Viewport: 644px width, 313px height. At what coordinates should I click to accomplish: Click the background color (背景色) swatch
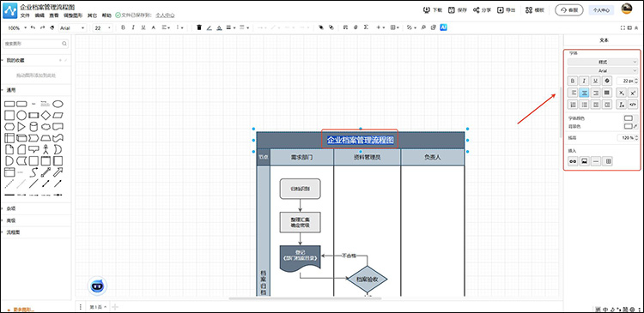(628, 126)
